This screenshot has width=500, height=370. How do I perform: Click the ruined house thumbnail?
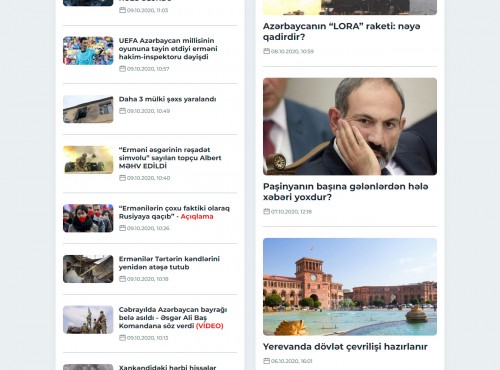(88, 269)
